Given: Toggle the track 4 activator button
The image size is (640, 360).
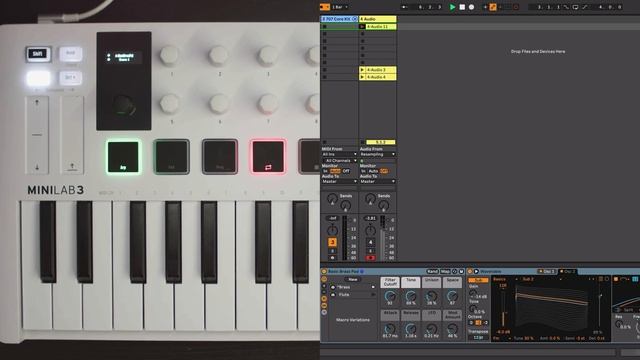Looking at the screenshot, I should point(370,242).
